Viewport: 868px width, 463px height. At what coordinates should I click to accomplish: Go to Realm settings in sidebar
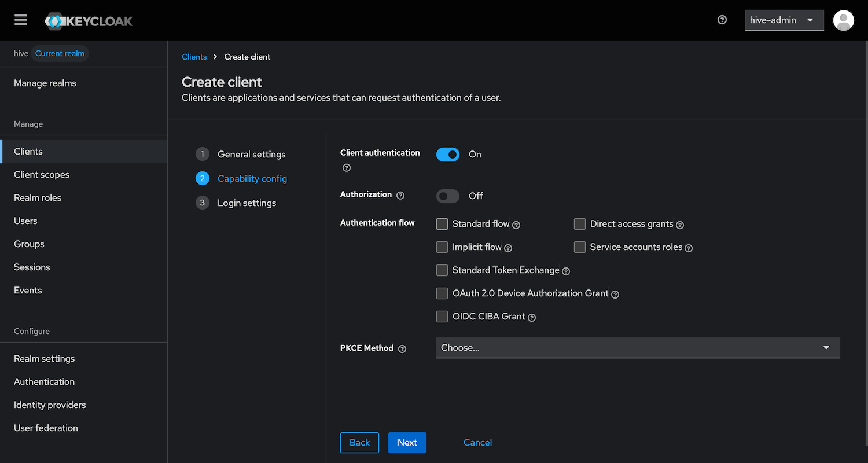click(45, 359)
